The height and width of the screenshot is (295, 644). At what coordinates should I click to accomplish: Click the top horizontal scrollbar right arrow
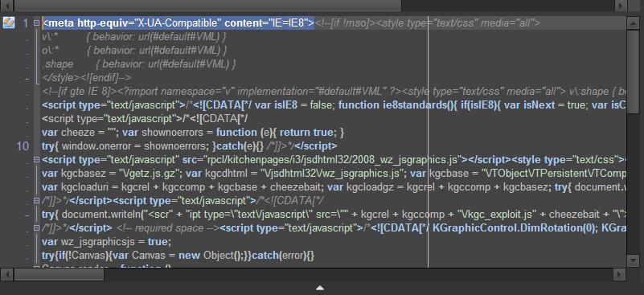[x=620, y=6]
